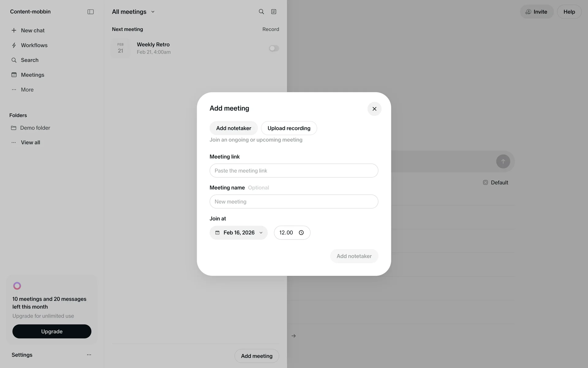Click the right arrow icon below list

click(x=293, y=336)
